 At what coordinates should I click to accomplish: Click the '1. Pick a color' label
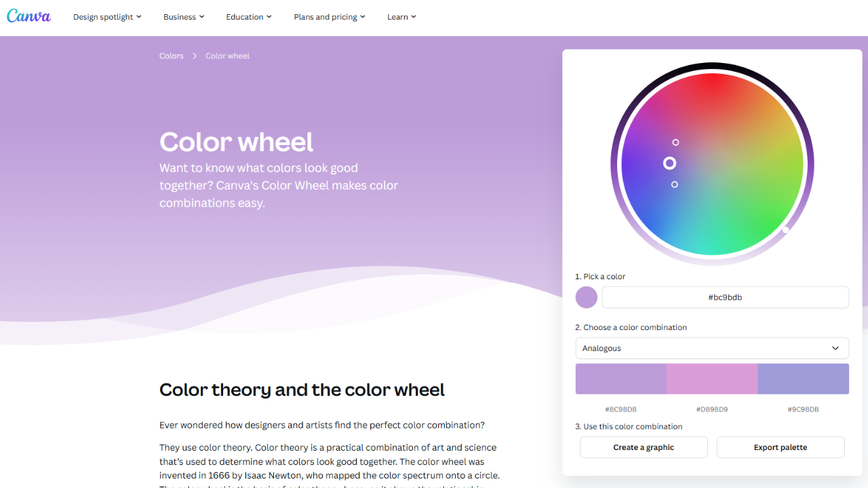click(600, 277)
